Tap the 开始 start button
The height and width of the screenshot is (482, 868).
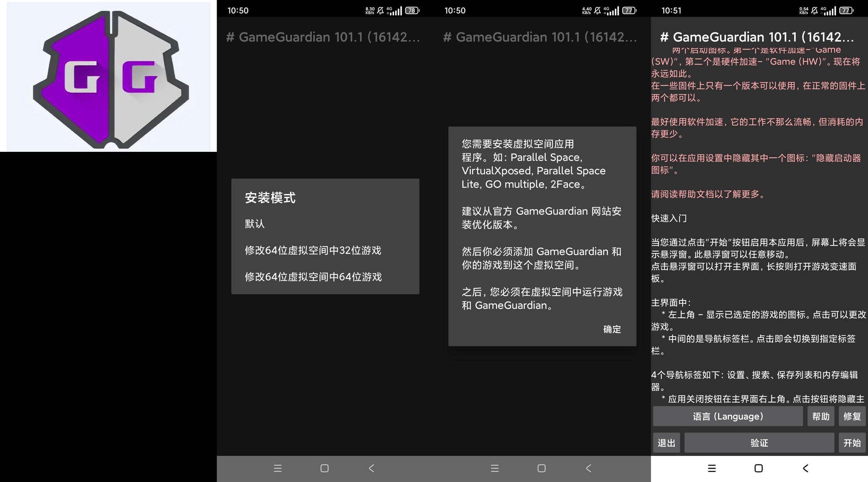click(852, 443)
